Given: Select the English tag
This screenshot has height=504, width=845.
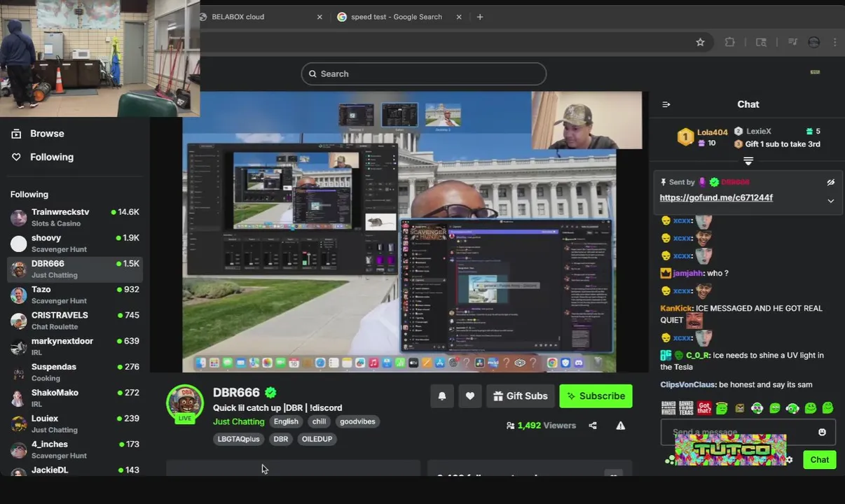Looking at the screenshot, I should click(286, 421).
